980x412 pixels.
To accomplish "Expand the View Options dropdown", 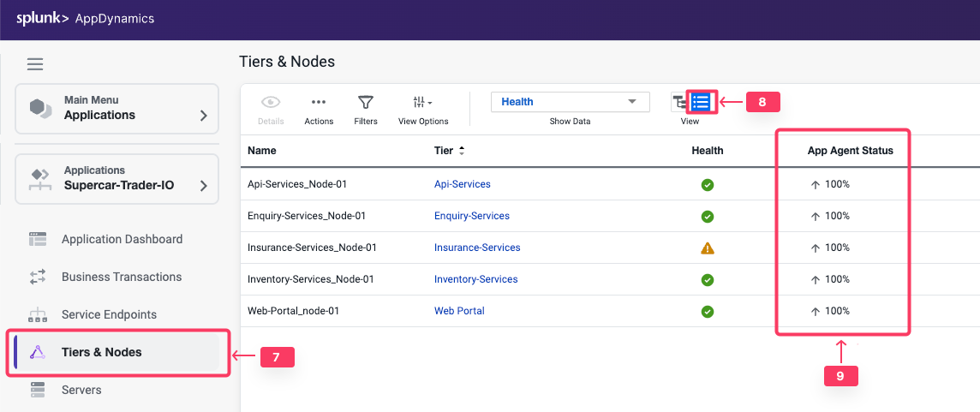I will [423, 102].
